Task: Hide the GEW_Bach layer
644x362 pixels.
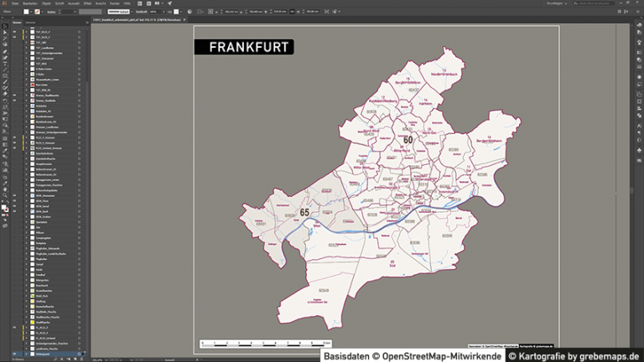Action: (x=14, y=211)
